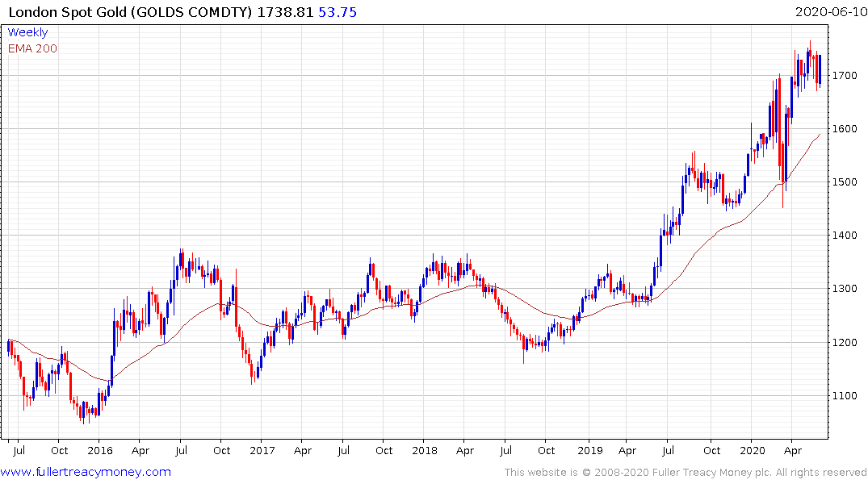
Task: Open the www.fullertreacymoney.com link
Action: (x=86, y=472)
